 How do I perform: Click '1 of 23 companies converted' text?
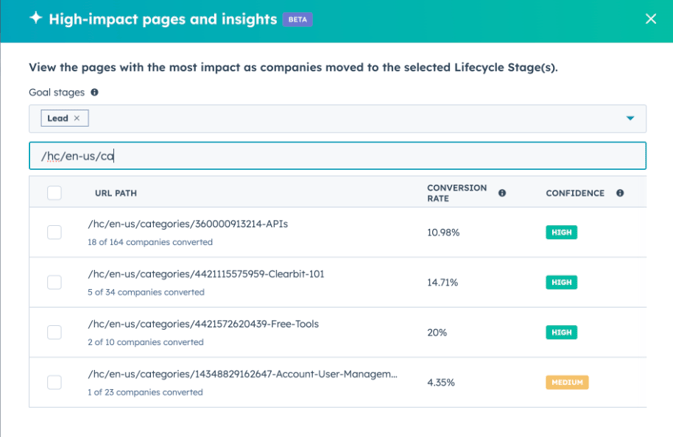click(145, 392)
